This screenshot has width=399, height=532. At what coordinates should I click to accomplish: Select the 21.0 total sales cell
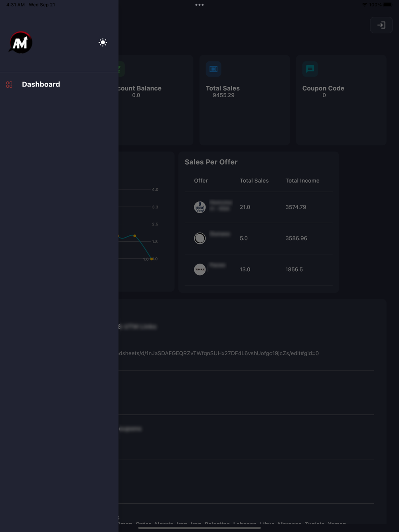pos(245,207)
